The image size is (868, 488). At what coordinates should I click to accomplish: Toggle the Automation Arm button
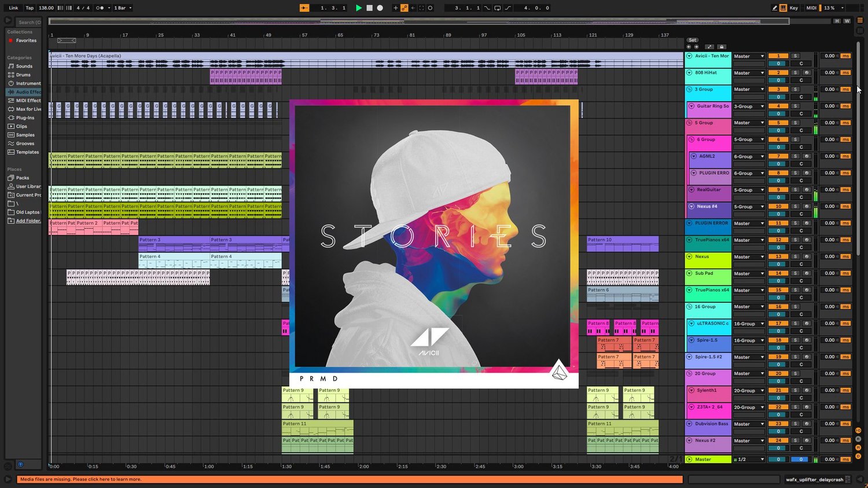(x=404, y=8)
